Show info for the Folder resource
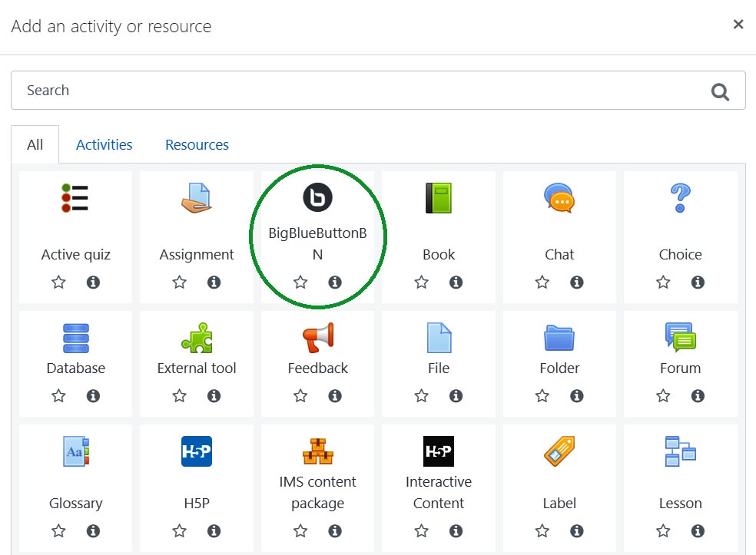Image resolution: width=756 pixels, height=555 pixels. (x=577, y=396)
